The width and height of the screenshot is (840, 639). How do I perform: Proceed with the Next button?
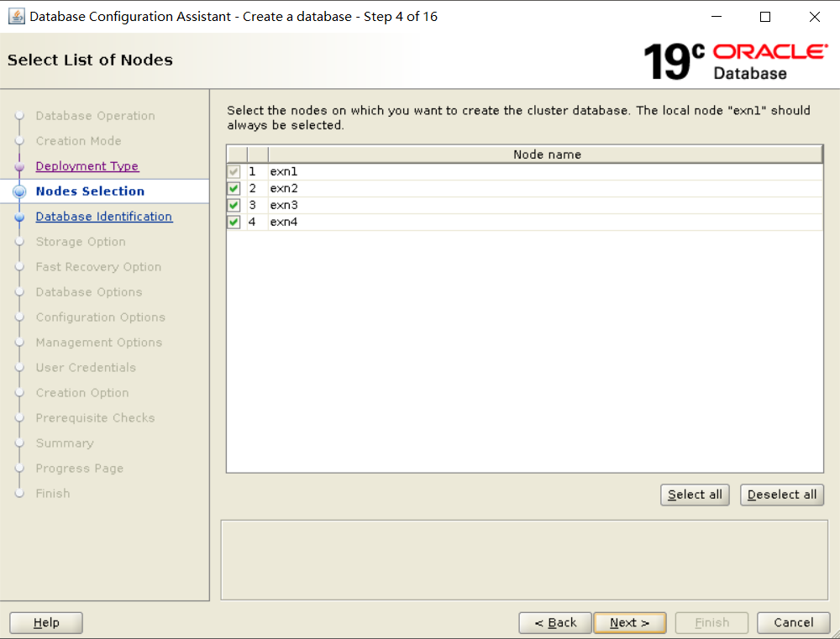630,622
